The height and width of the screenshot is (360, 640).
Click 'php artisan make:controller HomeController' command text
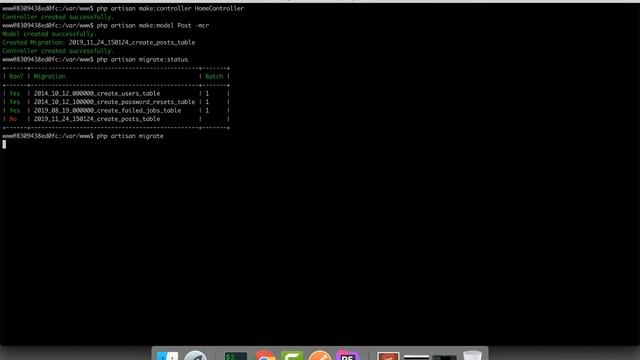click(x=170, y=8)
